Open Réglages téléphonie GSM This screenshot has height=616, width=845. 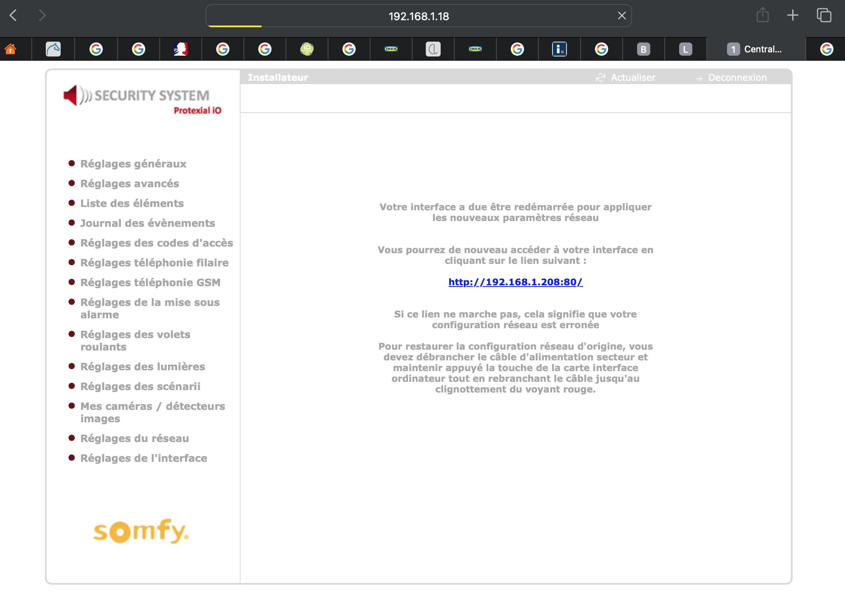click(150, 282)
